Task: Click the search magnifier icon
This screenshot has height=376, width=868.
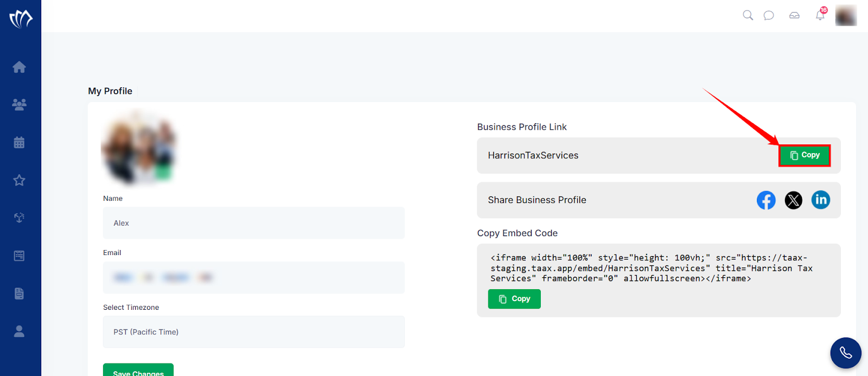Action: tap(748, 15)
